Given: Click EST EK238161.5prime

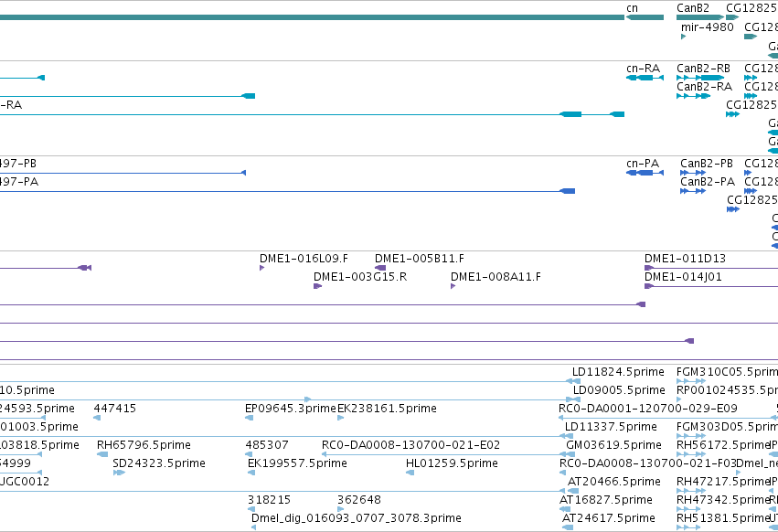Looking at the screenshot, I should click(387, 409).
